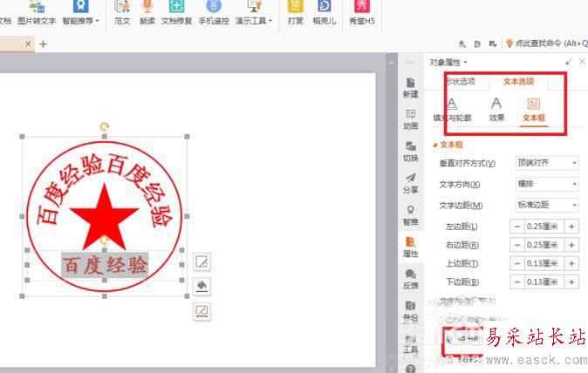Viewport: 588px width, 373px height.
Task: Add a new document tab
Action: coord(43,44)
